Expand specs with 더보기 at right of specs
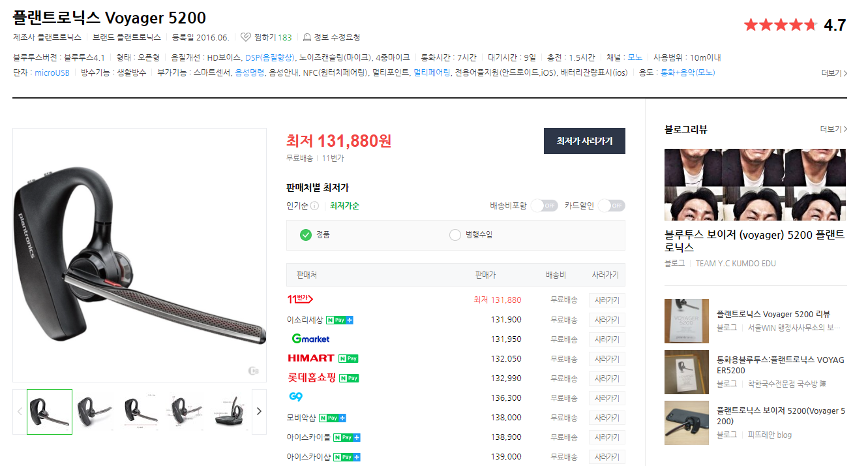 point(834,73)
